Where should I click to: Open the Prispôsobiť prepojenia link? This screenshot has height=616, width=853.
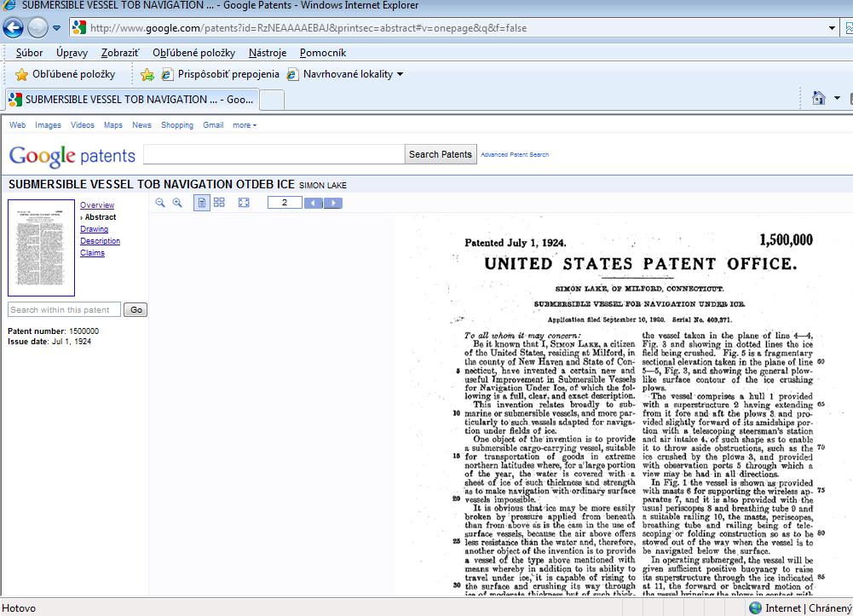(x=221, y=74)
